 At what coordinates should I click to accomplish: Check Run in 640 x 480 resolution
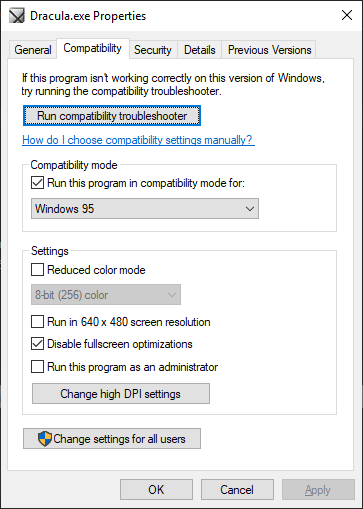[37, 322]
